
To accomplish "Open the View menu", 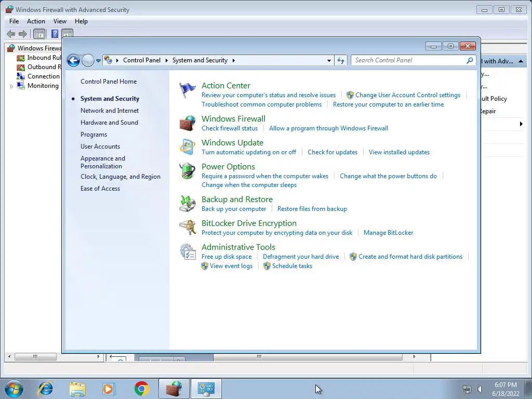I will (60, 21).
